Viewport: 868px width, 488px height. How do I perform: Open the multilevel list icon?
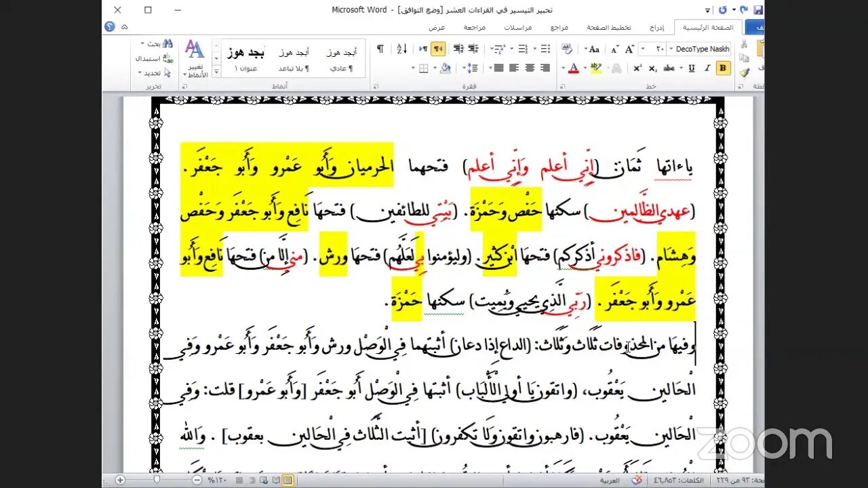click(x=500, y=49)
